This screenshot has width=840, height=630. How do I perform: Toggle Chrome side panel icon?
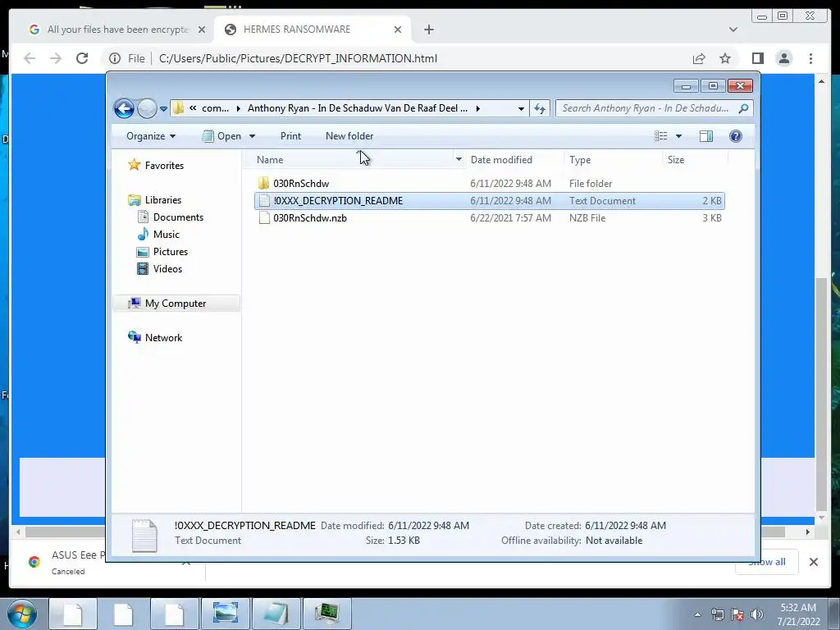(757, 58)
